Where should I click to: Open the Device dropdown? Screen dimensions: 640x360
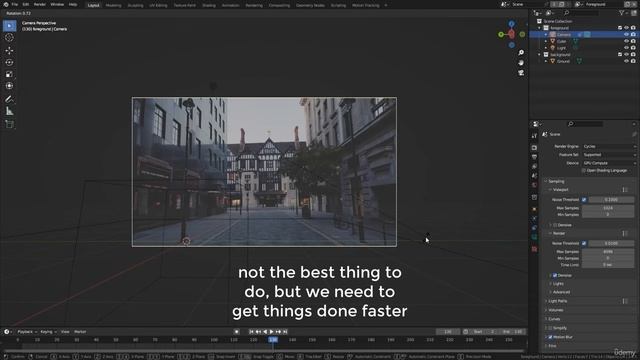tap(609, 163)
